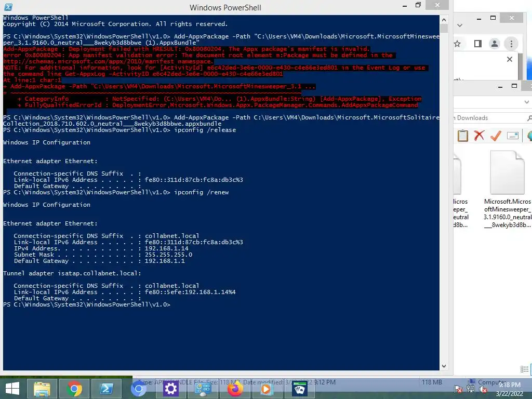The image size is (532, 399).
Task: Launch Firefox from the taskbar
Action: coord(235,389)
